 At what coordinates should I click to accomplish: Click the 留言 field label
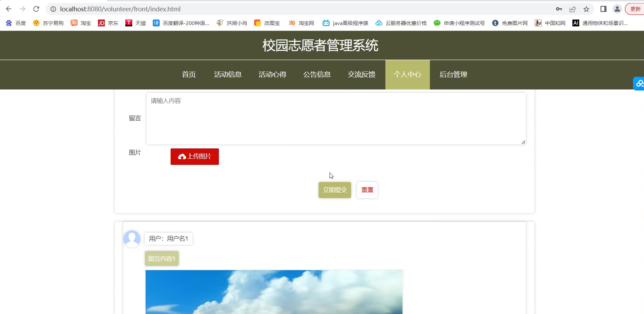click(135, 118)
